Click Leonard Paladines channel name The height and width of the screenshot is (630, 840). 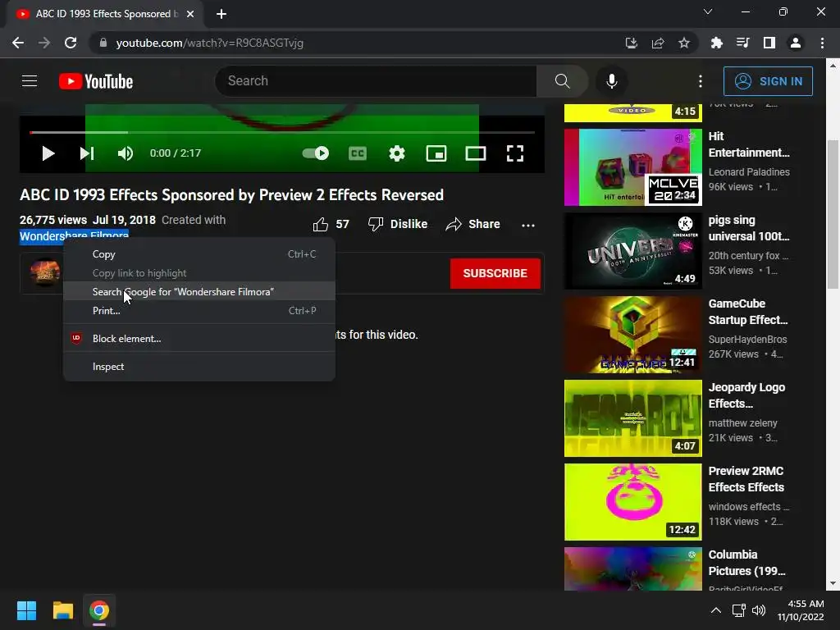click(749, 172)
